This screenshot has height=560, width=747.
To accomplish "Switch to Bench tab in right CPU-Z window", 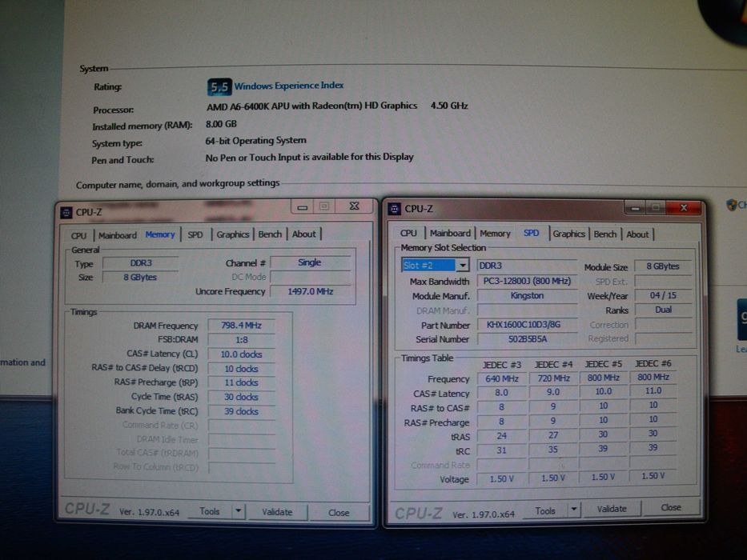I will pyautogui.click(x=605, y=234).
